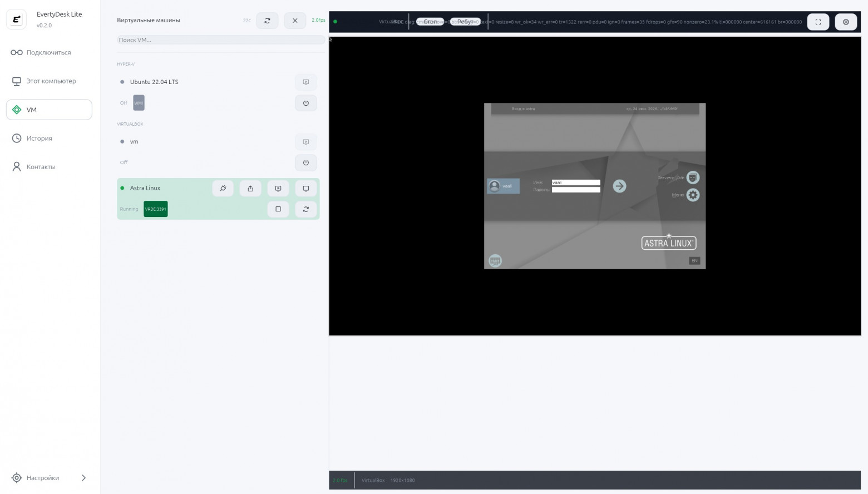This screenshot has width=868, height=494.
Task: Click the share/export icon for Astra Linux
Action: pyautogui.click(x=250, y=189)
